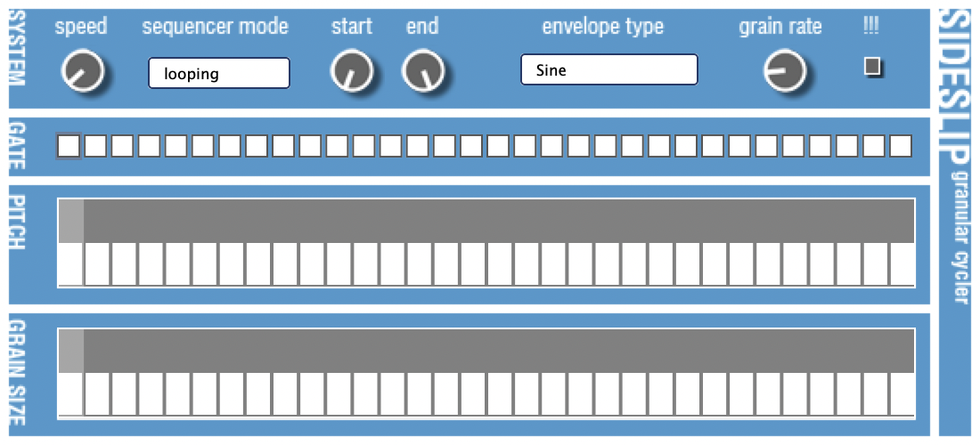Image resolution: width=980 pixels, height=445 pixels.
Task: Open the sequencer mode dropdown showing looping
Action: tap(218, 73)
